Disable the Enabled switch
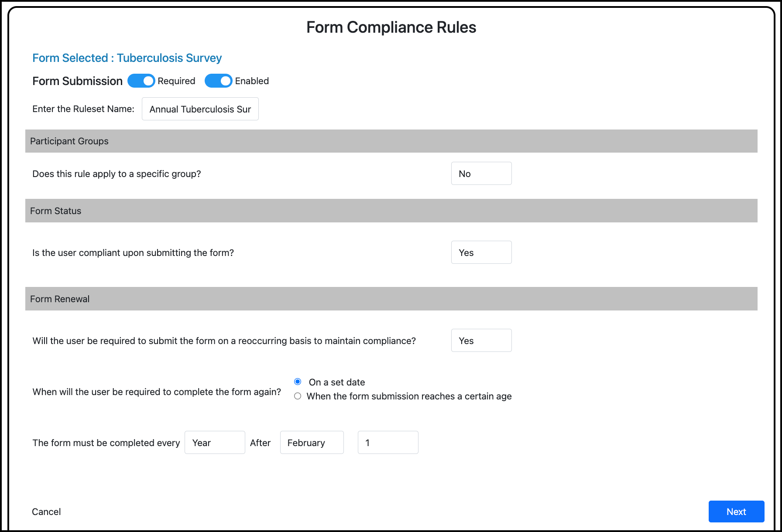 (218, 81)
